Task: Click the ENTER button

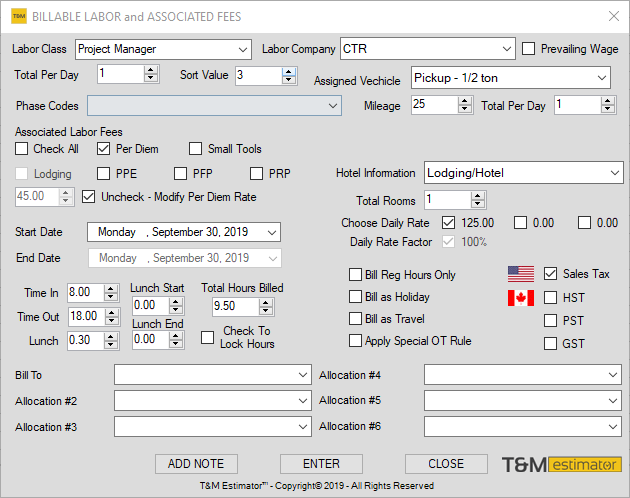Action: click(x=321, y=464)
